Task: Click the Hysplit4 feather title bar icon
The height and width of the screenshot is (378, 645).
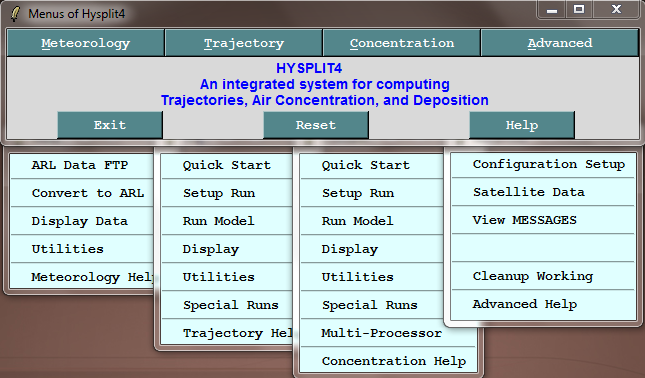Action: click(16, 14)
